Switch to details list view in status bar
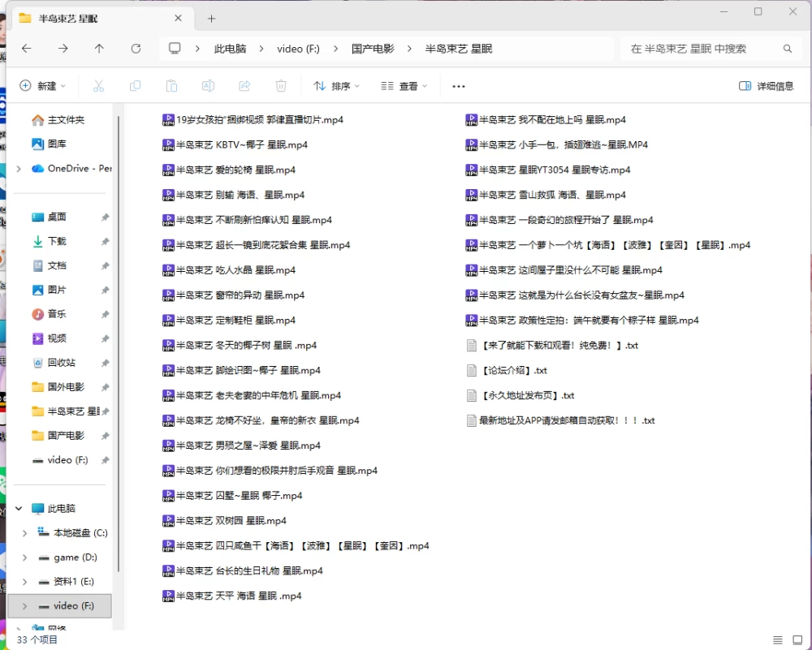Image resolution: width=812 pixels, height=650 pixels. click(x=777, y=640)
